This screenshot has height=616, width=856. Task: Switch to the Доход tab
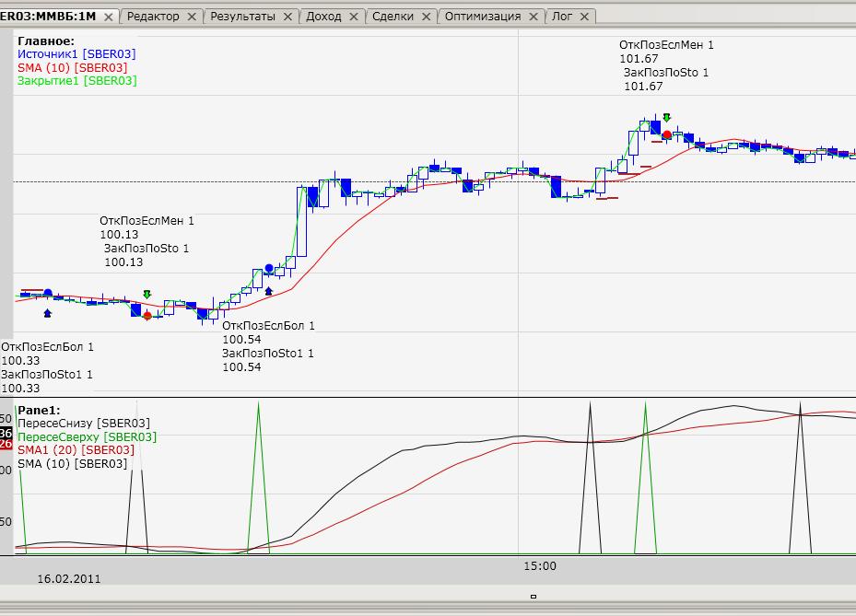coord(322,17)
